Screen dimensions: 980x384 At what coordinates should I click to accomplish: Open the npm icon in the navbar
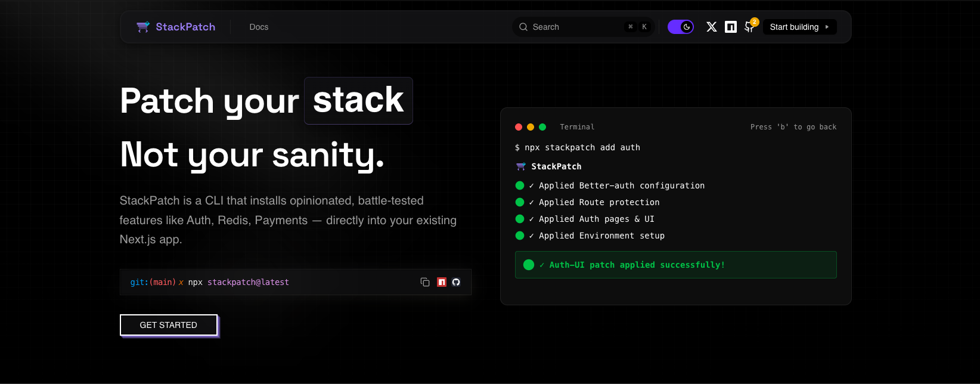[x=731, y=27]
